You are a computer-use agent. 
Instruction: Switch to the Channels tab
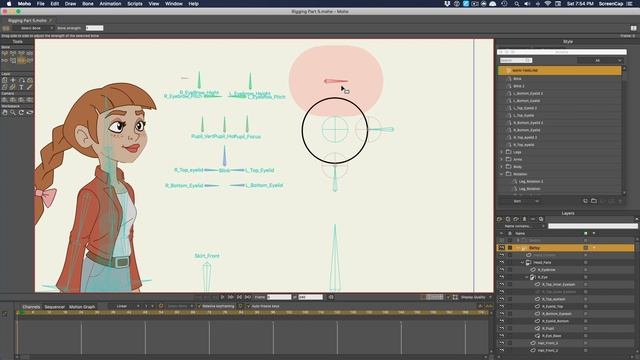31,307
